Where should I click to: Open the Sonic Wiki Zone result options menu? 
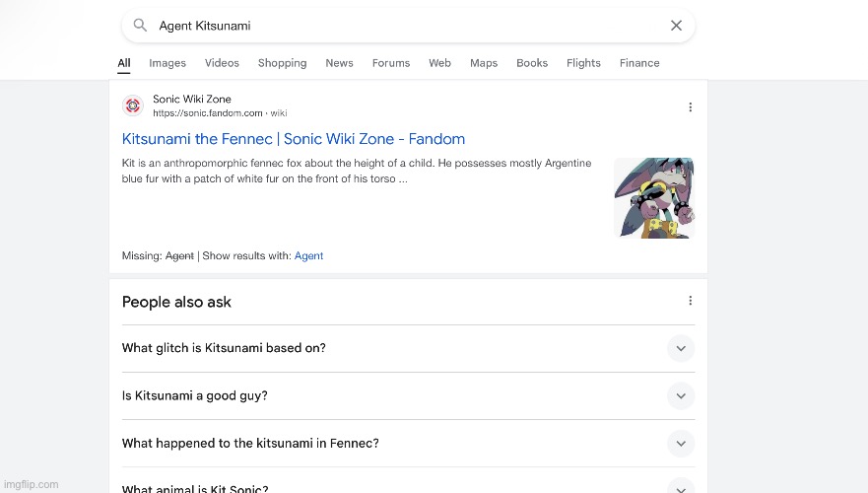[x=690, y=106]
